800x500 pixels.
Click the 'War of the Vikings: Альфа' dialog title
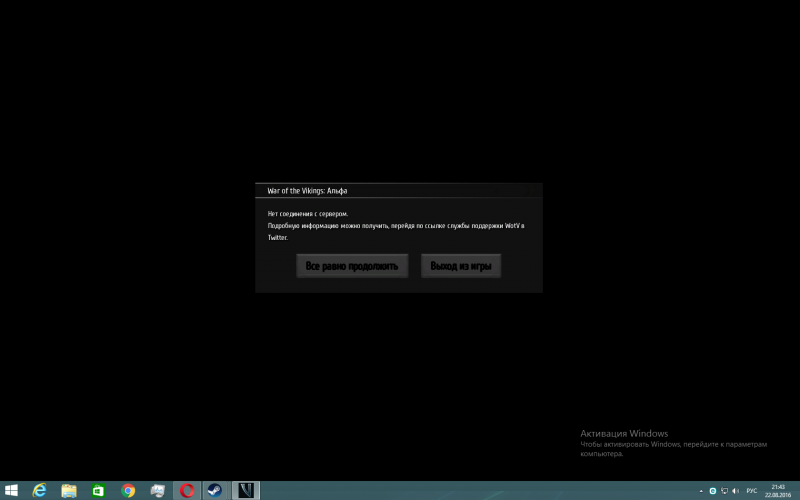[x=307, y=191]
